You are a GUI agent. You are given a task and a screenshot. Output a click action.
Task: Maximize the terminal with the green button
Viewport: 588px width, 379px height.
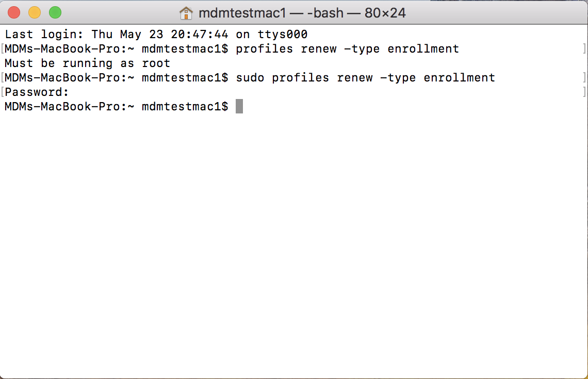(55, 13)
